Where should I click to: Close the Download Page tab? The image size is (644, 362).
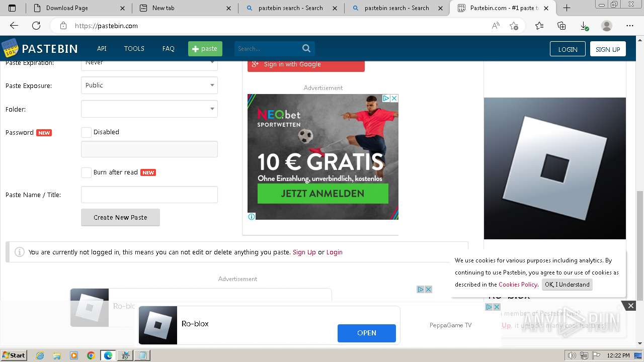click(x=123, y=8)
